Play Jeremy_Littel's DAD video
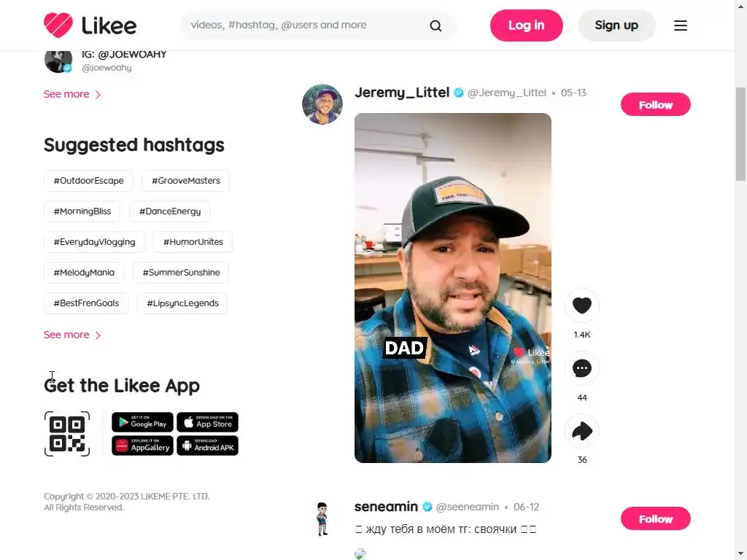 [452, 287]
